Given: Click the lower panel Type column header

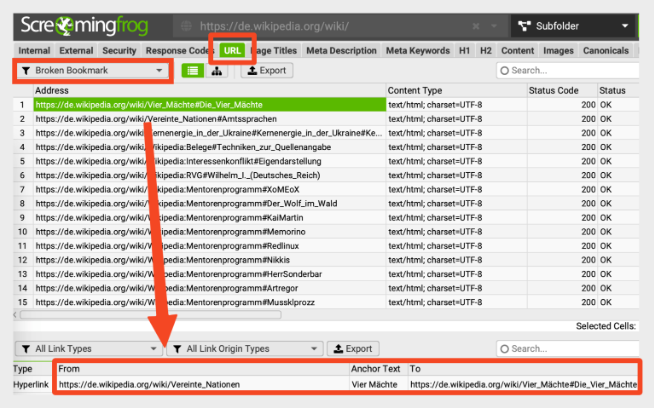Looking at the screenshot, I should [x=33, y=369].
